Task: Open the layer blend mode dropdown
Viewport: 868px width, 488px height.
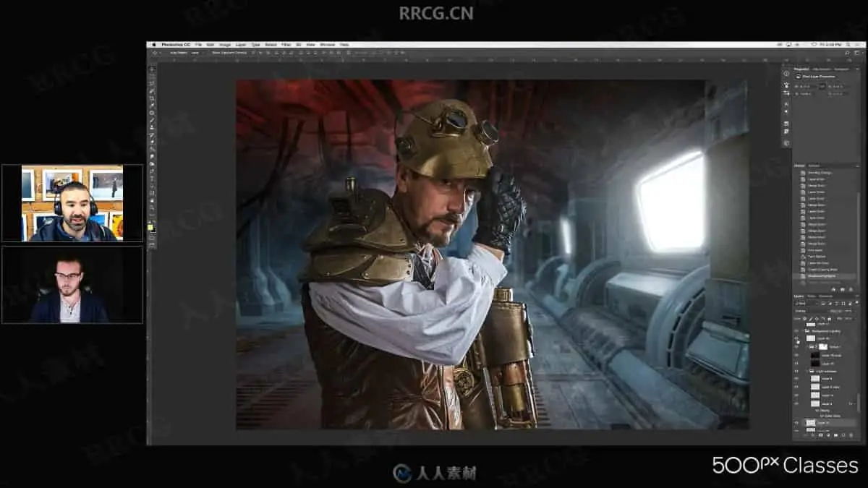Action: 810,311
